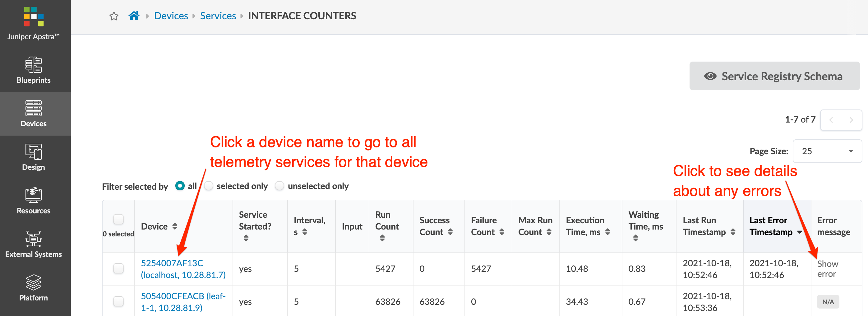Open Platform section in sidebar
868x316 pixels.
(x=33, y=288)
